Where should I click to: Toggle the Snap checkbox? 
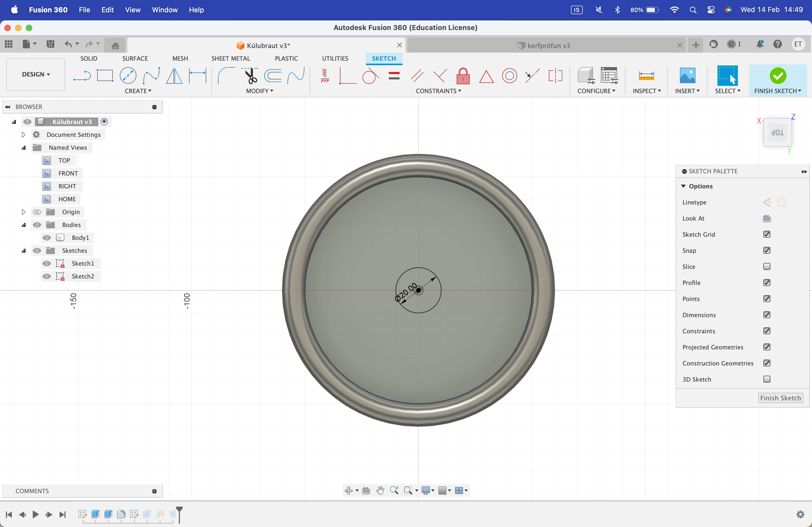pyautogui.click(x=767, y=251)
